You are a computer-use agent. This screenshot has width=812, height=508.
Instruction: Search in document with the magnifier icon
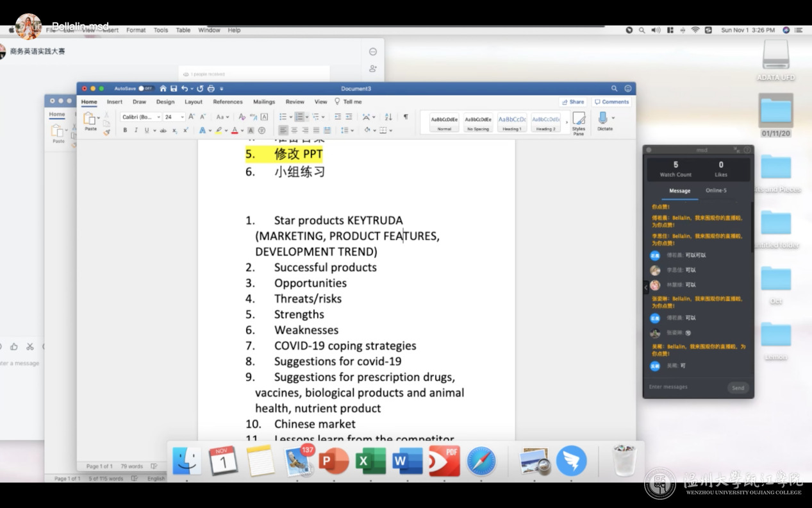click(614, 89)
